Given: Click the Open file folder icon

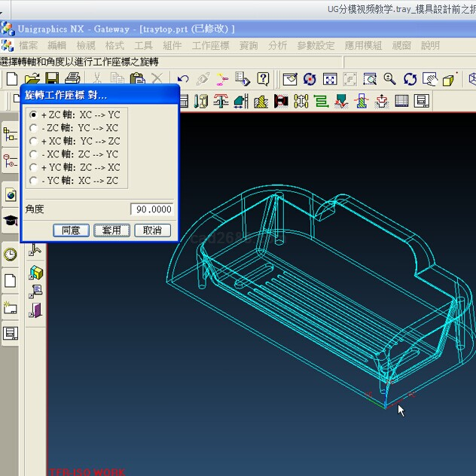Looking at the screenshot, I should pyautogui.click(x=32, y=79).
